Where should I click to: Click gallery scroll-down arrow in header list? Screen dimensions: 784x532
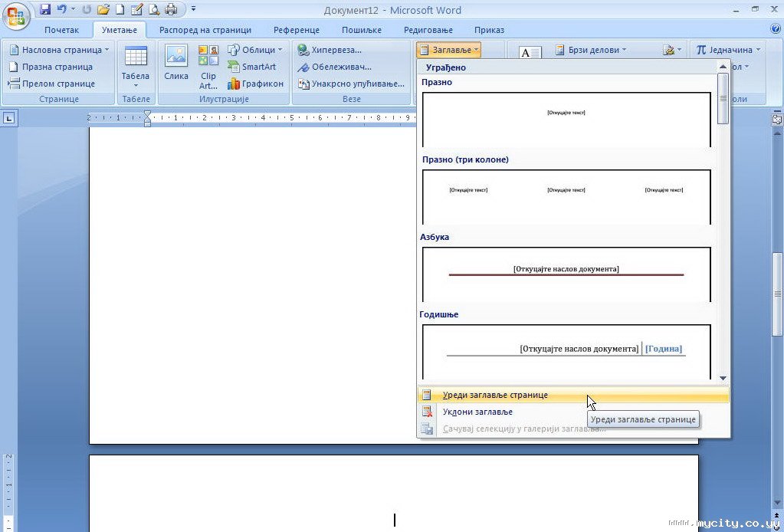(723, 379)
